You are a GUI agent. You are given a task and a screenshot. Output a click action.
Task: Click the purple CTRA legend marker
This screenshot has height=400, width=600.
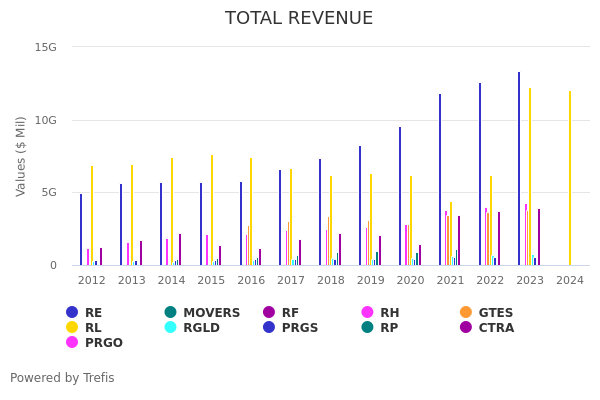click(466, 328)
